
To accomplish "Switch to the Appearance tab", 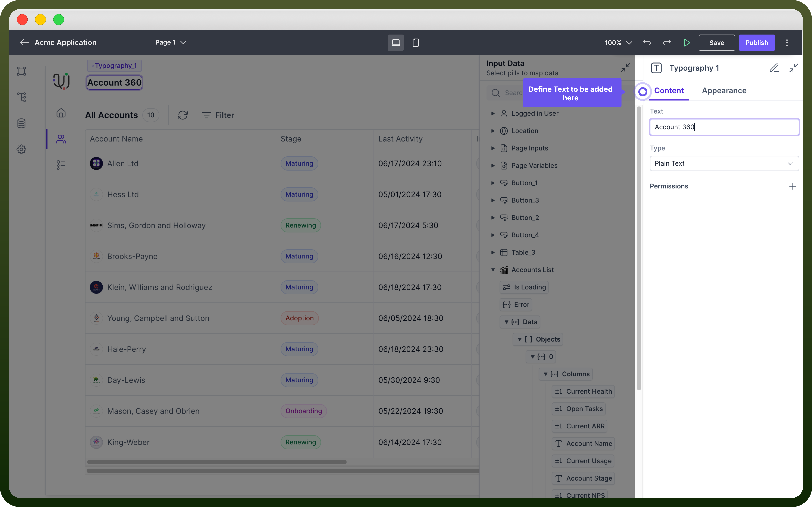I will click(x=724, y=91).
